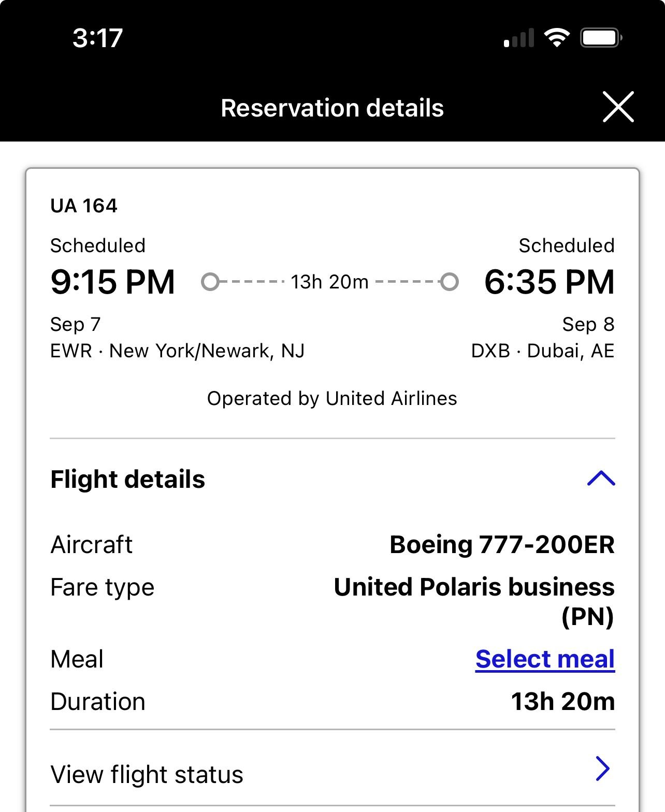Viewport: 665px width, 812px height.
Task: Open View flight status row
Action: click(x=147, y=774)
